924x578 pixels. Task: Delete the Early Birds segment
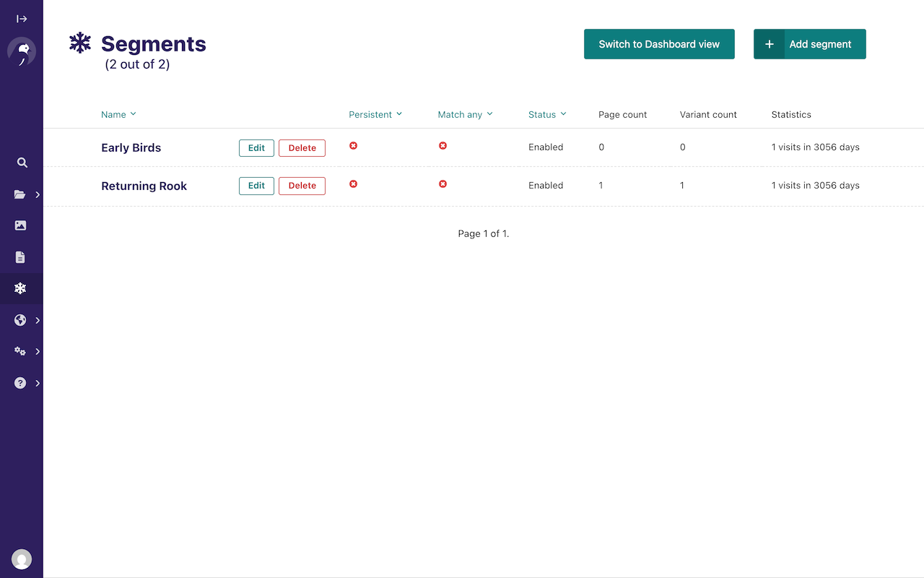(302, 148)
